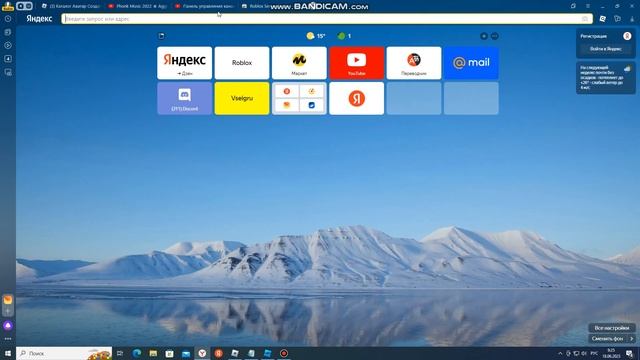Open the Roblox tile

point(242,63)
